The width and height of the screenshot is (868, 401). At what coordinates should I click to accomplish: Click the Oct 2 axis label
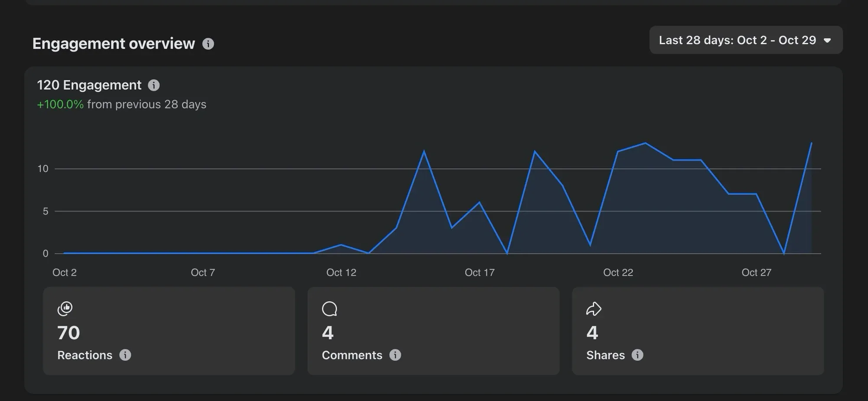tap(64, 273)
